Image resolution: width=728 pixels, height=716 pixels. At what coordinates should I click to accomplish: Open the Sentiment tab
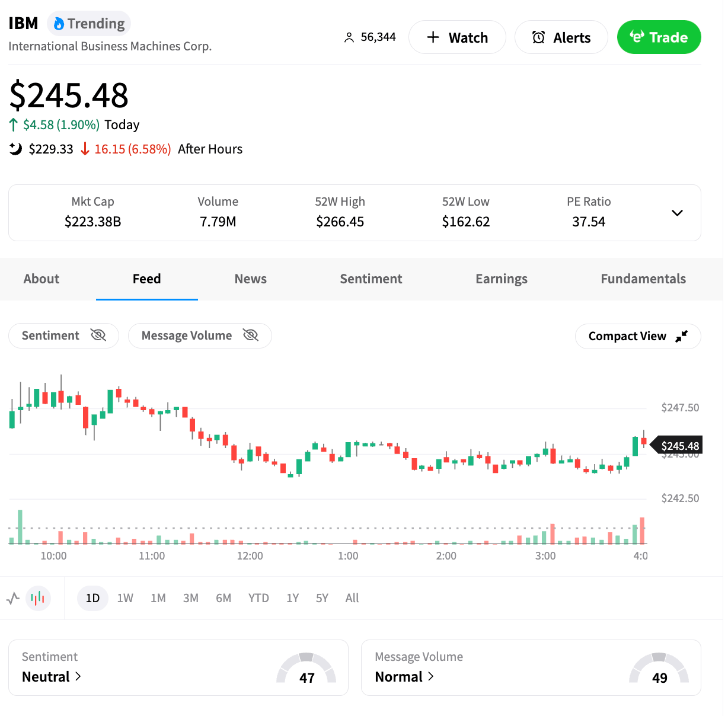(x=371, y=279)
